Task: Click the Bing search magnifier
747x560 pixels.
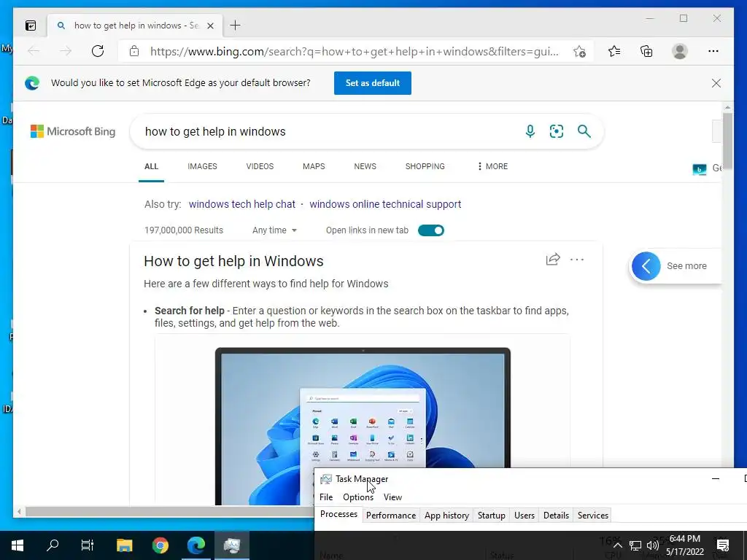Action: (x=584, y=131)
